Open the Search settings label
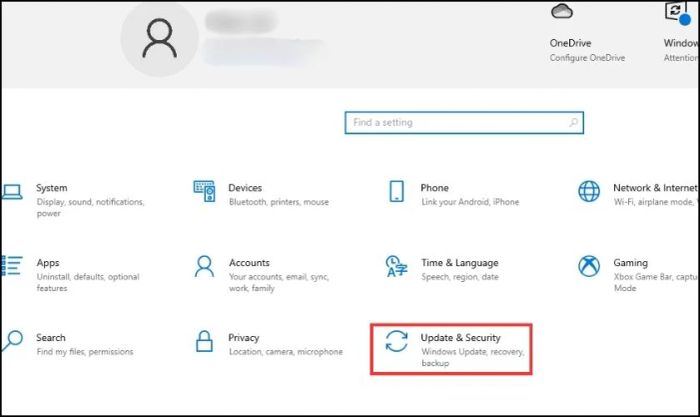 coord(51,338)
